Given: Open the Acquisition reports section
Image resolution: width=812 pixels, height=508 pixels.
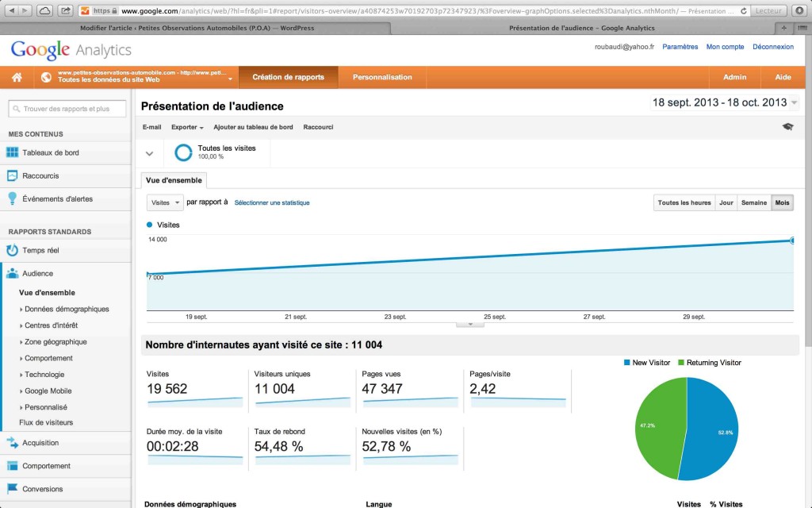Looking at the screenshot, I should coord(40,443).
